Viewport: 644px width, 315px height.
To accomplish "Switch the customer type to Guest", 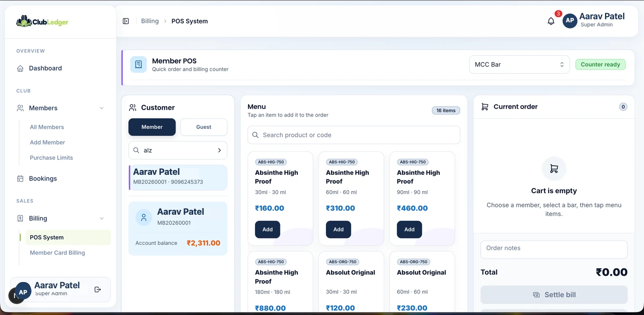I will (204, 127).
